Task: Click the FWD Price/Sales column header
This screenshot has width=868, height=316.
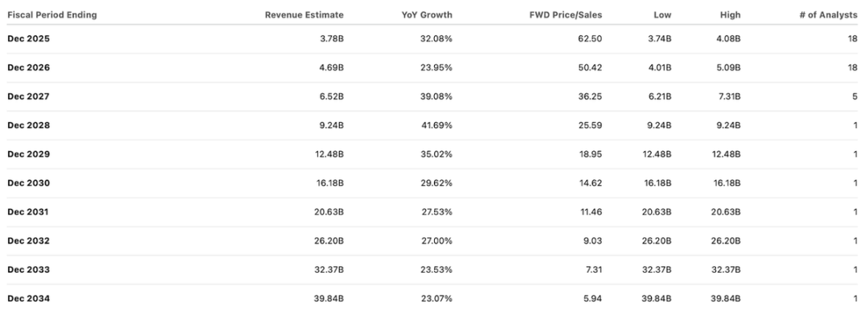Action: (x=566, y=15)
